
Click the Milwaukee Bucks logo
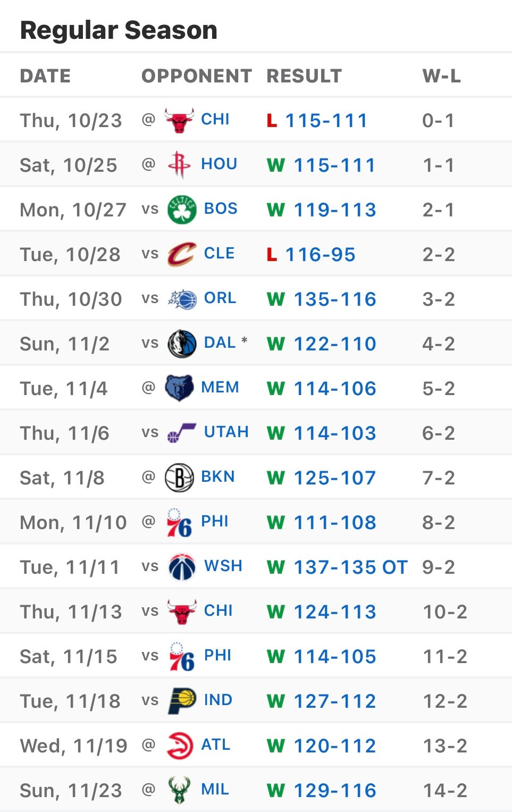pos(179,790)
